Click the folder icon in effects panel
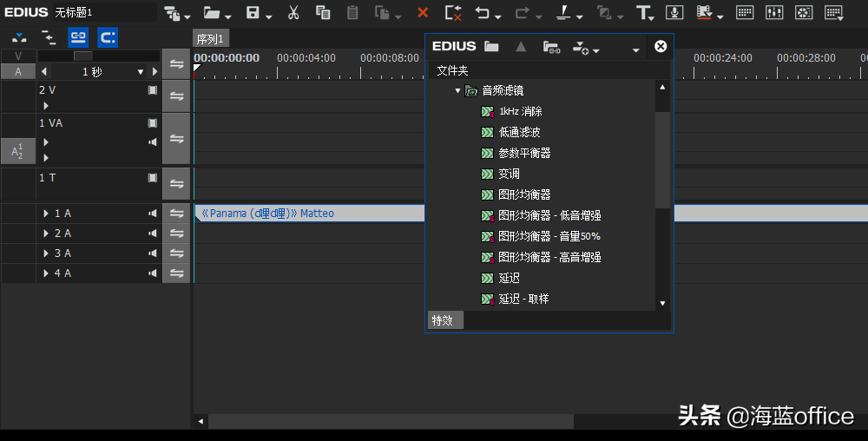The height and width of the screenshot is (441, 868). pos(491,47)
